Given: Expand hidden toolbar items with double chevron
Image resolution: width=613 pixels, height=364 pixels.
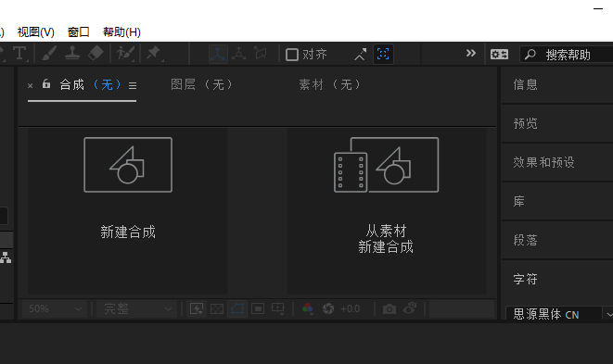Looking at the screenshot, I should 471,53.
